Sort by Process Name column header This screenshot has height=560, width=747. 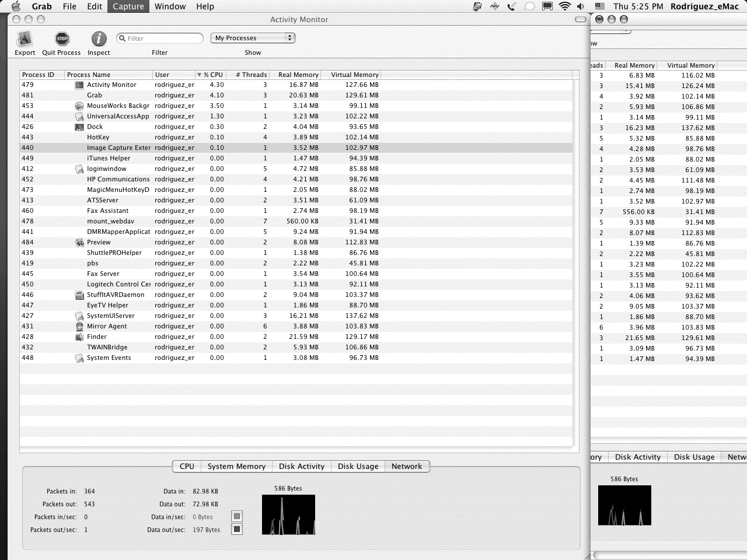tap(109, 75)
